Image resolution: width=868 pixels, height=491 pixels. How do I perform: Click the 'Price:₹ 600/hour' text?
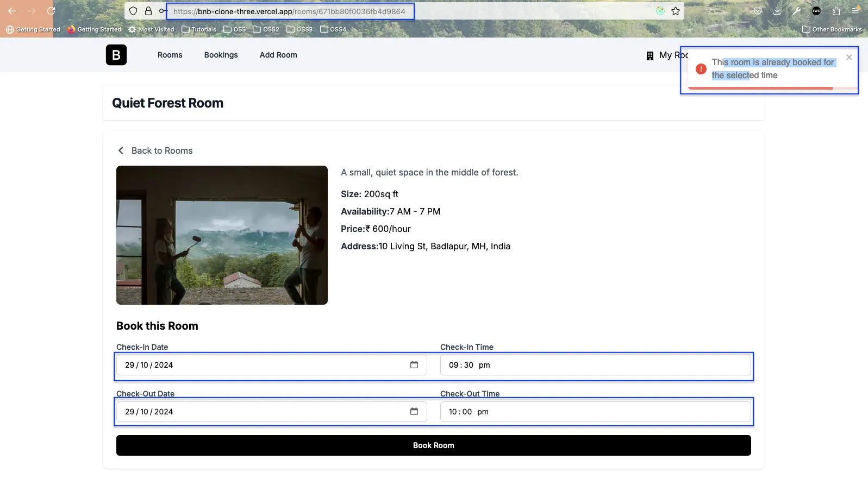point(376,229)
